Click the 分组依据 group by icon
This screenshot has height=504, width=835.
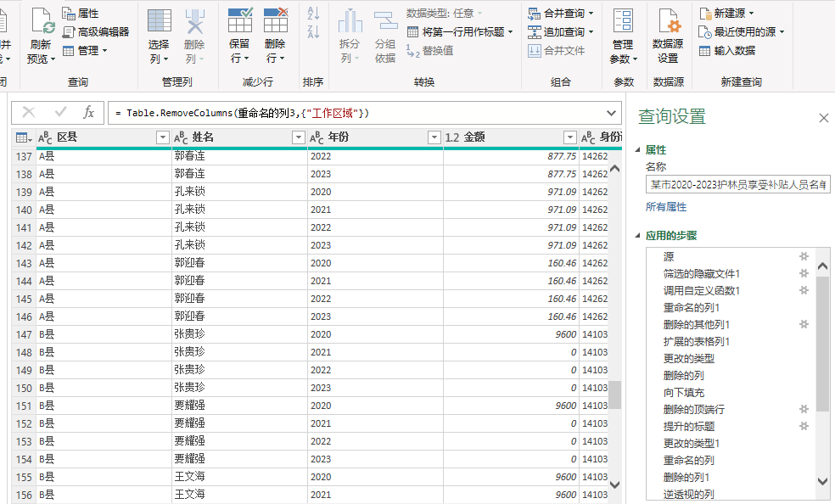coord(385,21)
